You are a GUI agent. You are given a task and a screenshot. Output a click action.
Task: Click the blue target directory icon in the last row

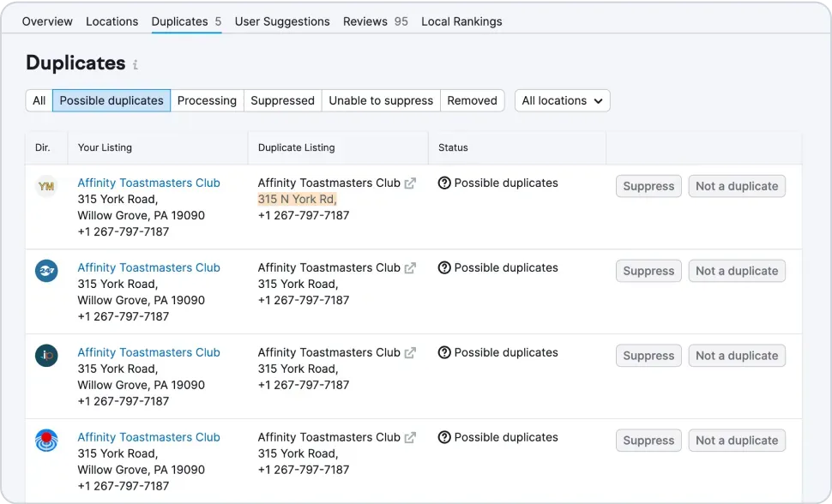45,437
